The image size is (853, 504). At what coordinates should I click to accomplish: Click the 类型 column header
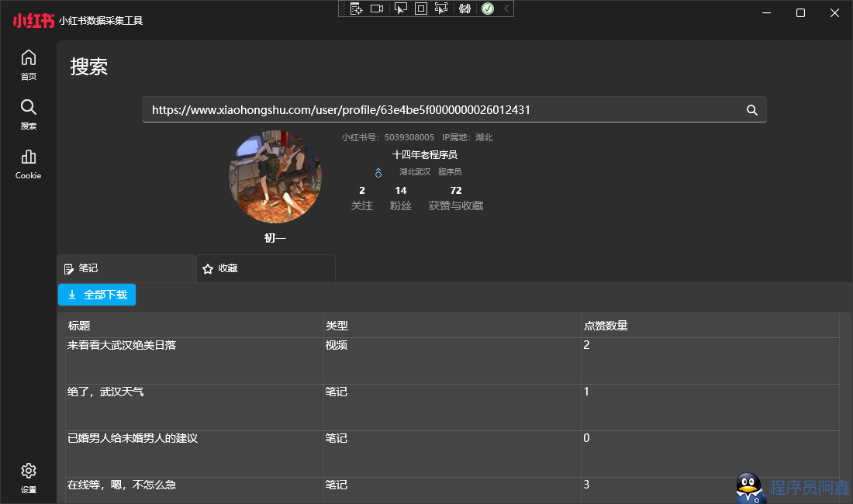pos(452,326)
